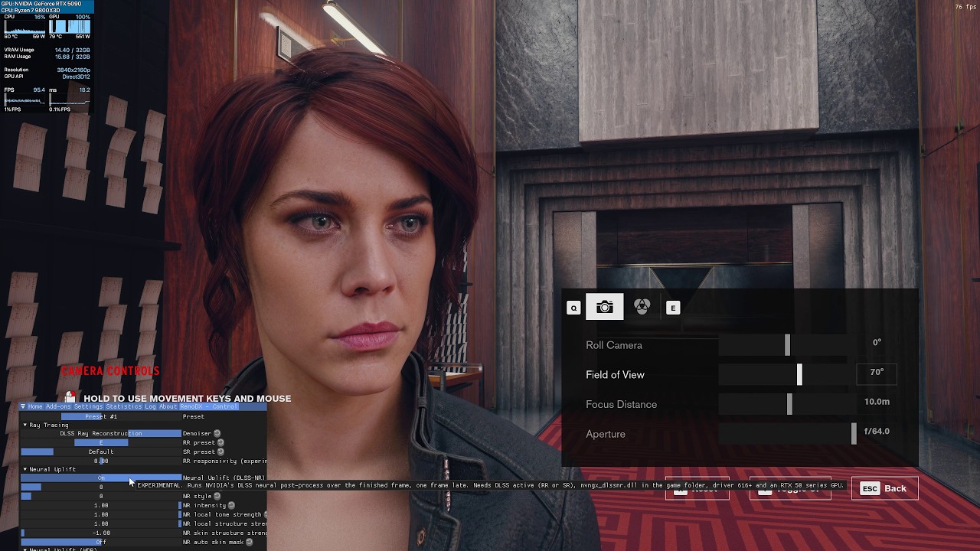The image size is (980, 551).
Task: Open the Log tab
Action: 150,406
